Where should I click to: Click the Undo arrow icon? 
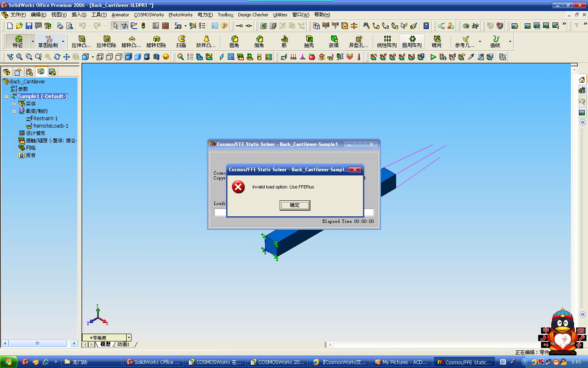[82, 26]
